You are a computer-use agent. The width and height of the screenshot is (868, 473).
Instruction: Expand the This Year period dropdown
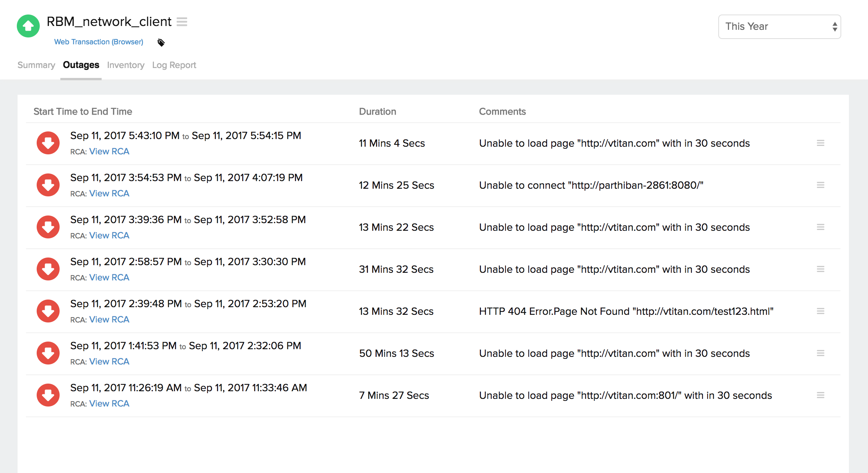click(x=779, y=27)
